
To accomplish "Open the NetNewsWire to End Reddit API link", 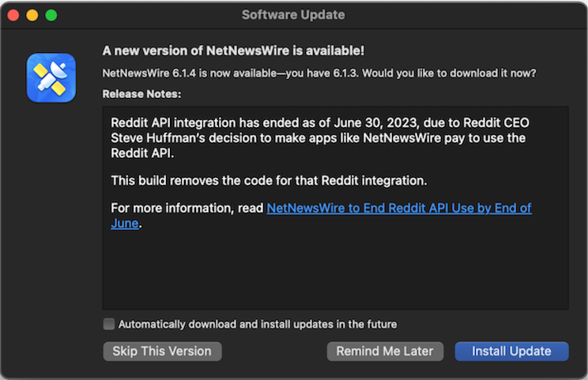I will [398, 208].
